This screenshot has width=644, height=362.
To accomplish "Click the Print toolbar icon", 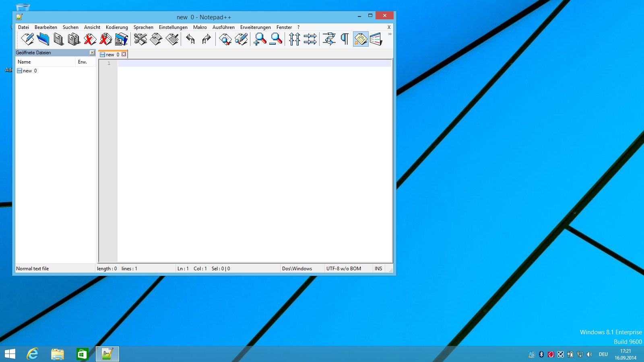I will point(121,39).
